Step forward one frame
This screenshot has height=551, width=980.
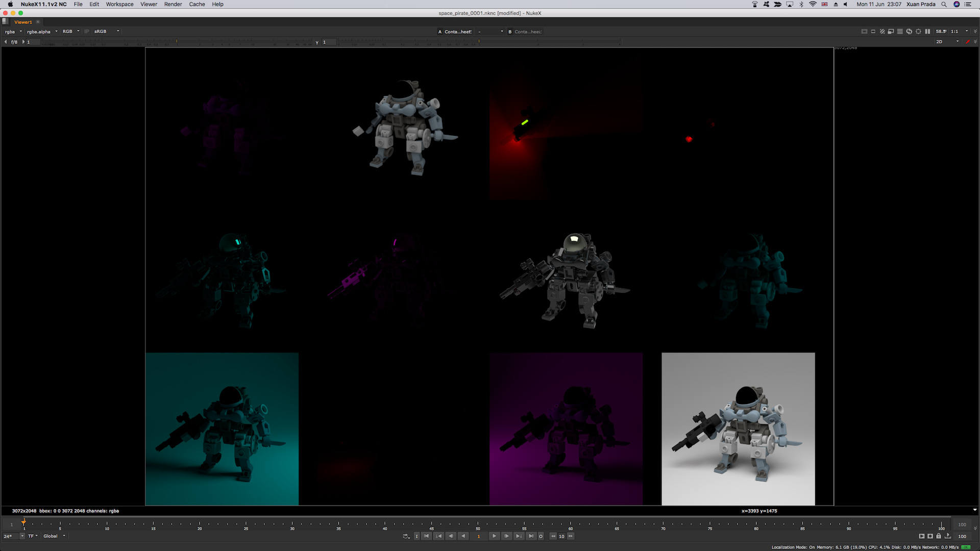506,536
